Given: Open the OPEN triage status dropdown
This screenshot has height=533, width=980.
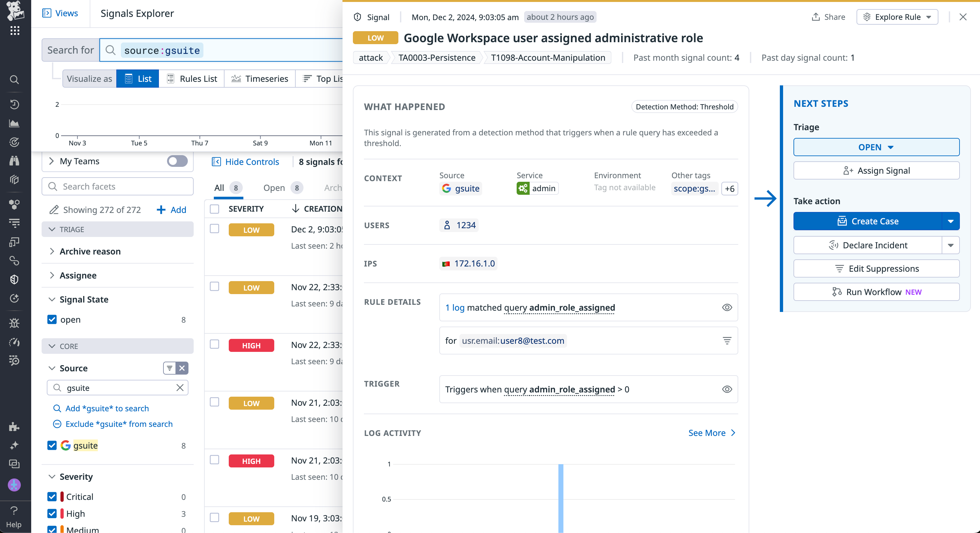Looking at the screenshot, I should pyautogui.click(x=876, y=147).
